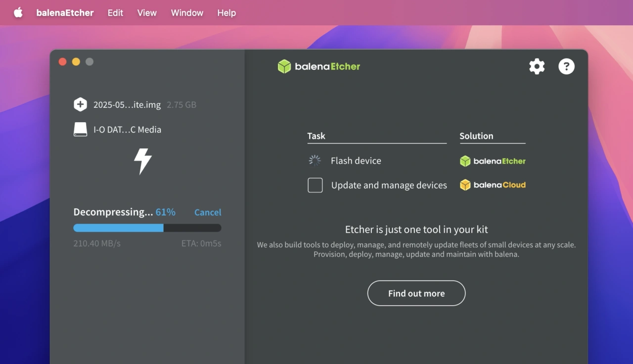This screenshot has width=633, height=364.
Task: Click the balenaEtcher logo in header
Action: coord(319,66)
